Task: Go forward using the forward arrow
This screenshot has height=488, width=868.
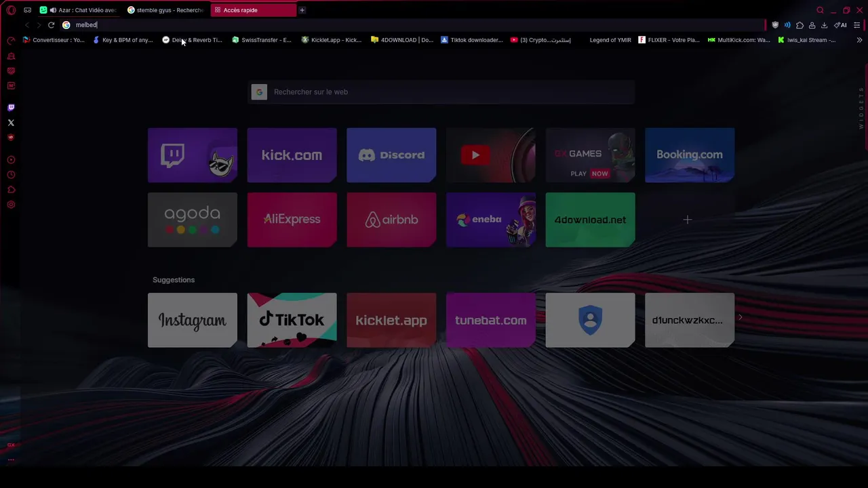Action: coord(39,25)
